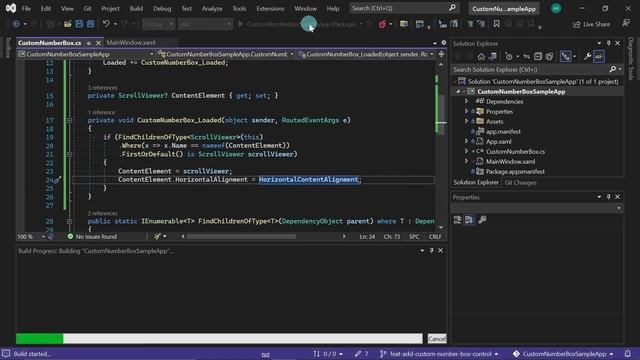Open the File menu
This screenshot has width=640, height=360.
coord(26,9)
